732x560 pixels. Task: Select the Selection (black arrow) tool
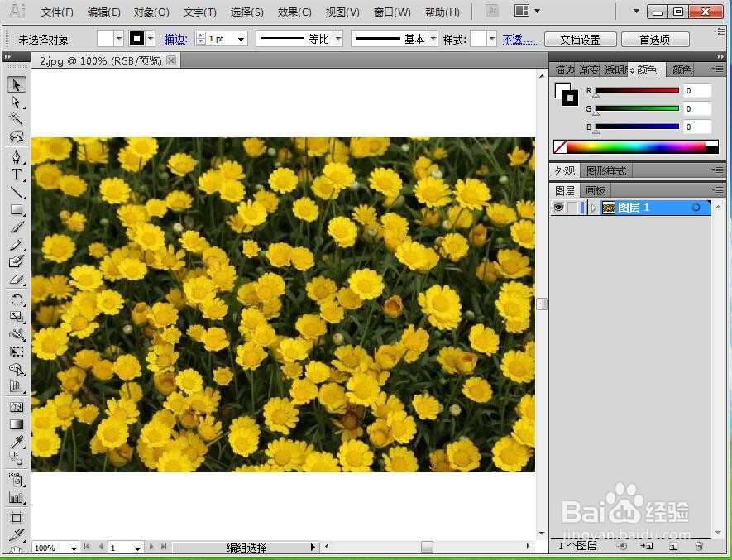(17, 85)
